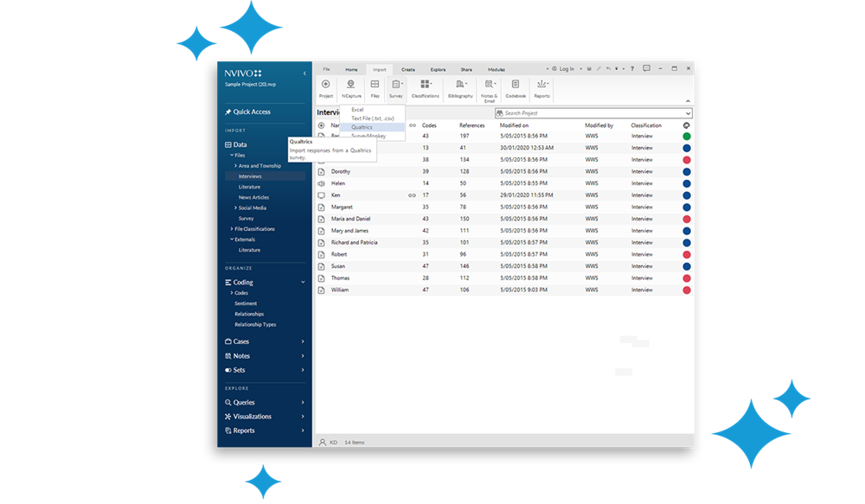
Task: Switch to the Modules ribbon tab
Action: tap(497, 69)
